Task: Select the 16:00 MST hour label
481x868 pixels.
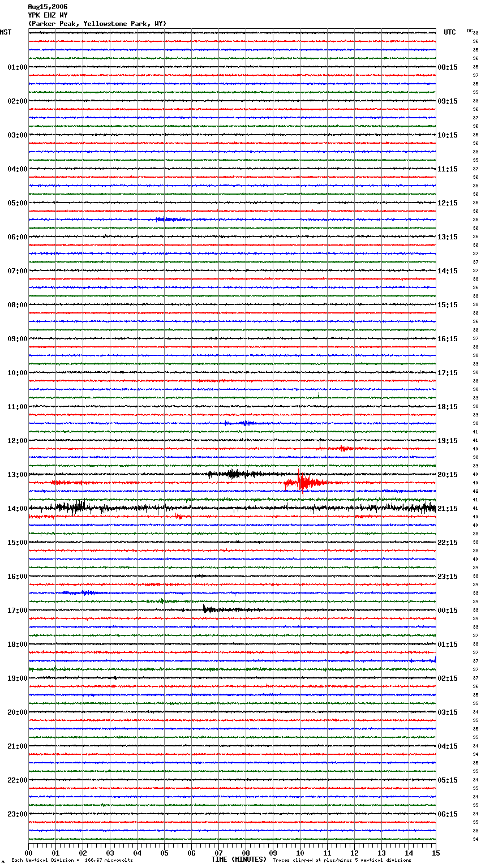Action: coord(18,577)
